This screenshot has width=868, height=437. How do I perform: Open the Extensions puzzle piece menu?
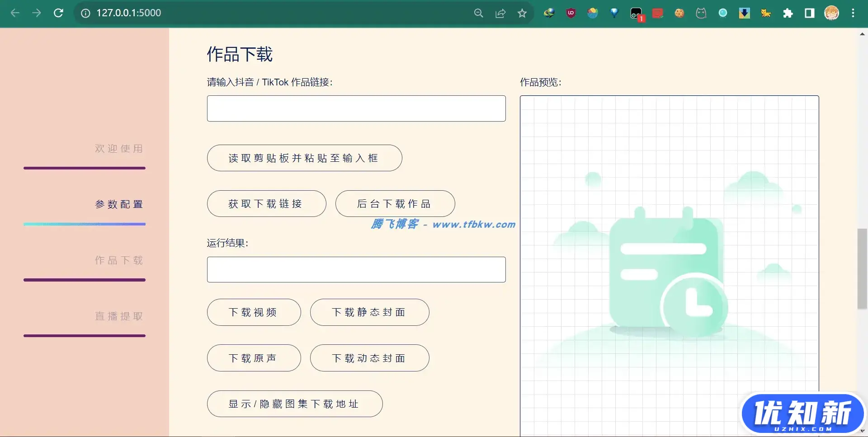click(788, 13)
